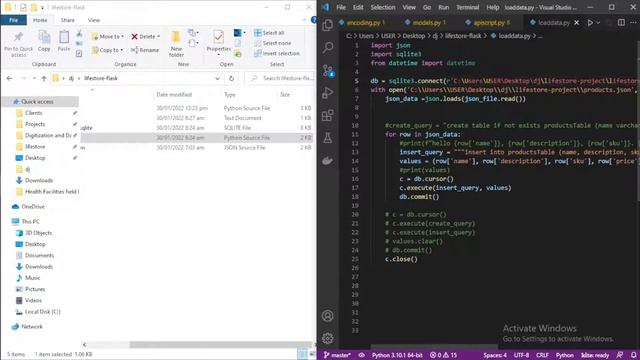Click Explorer horizontal scrollbar thumb
640x360 pixels.
221,344
